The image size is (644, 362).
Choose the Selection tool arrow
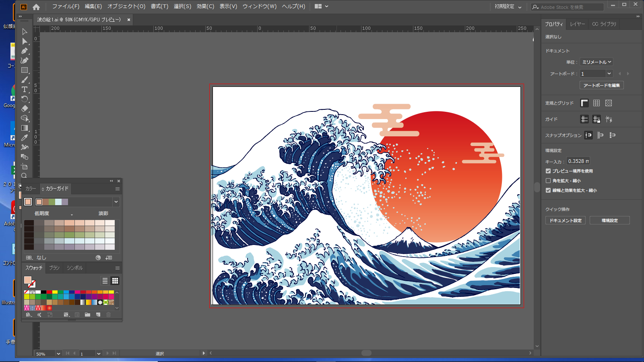point(25,31)
